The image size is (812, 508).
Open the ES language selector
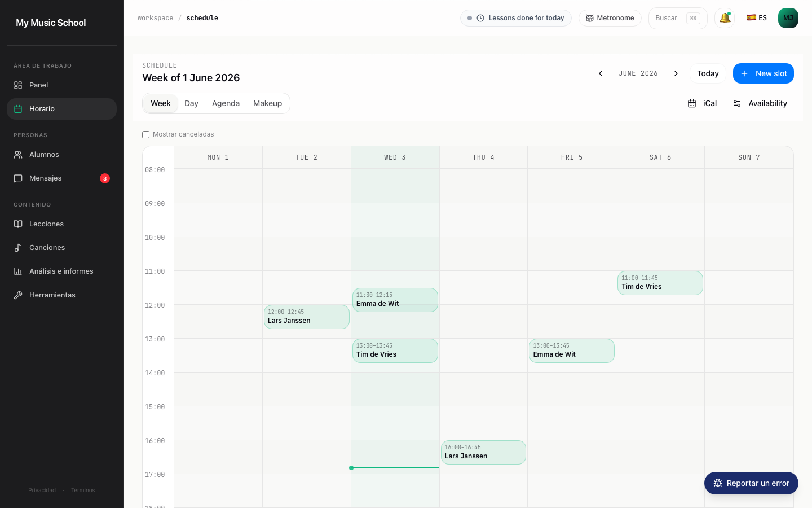[757, 18]
